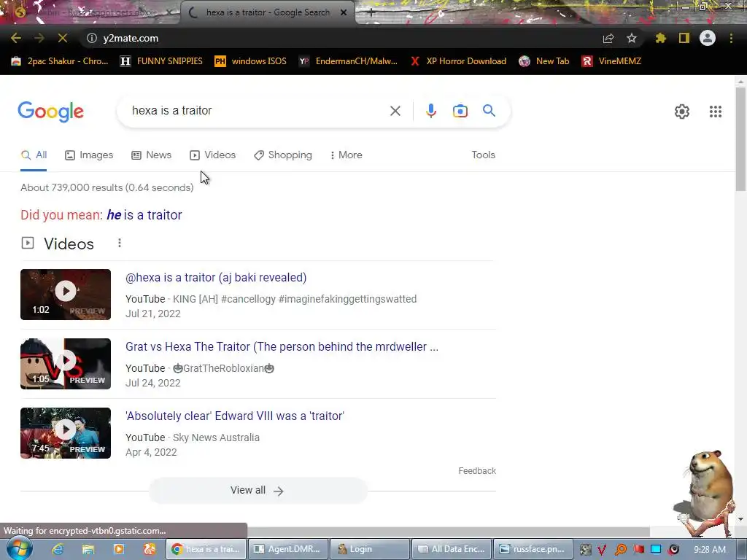
Task: Click the system tray clock showing 9:28 AM
Action: click(x=710, y=550)
